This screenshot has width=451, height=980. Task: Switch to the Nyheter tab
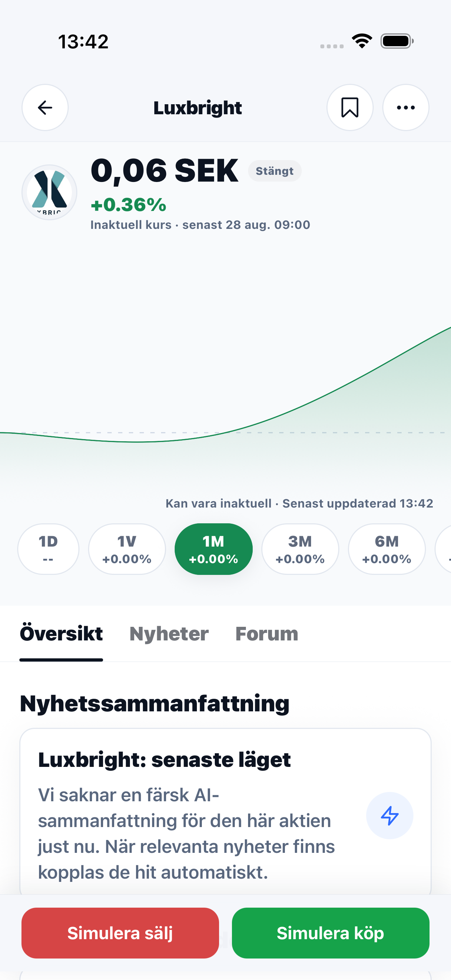pos(169,634)
